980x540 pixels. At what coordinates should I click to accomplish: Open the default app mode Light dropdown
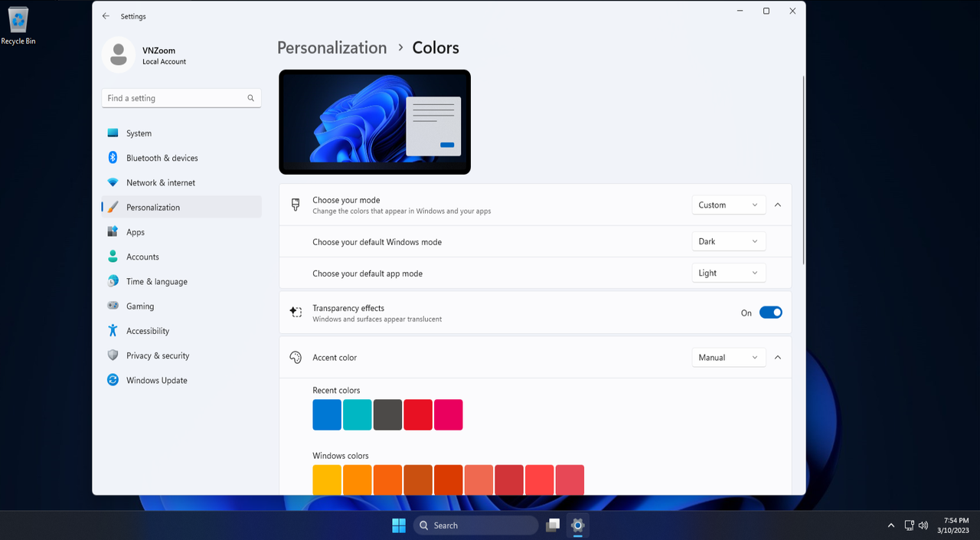(728, 273)
